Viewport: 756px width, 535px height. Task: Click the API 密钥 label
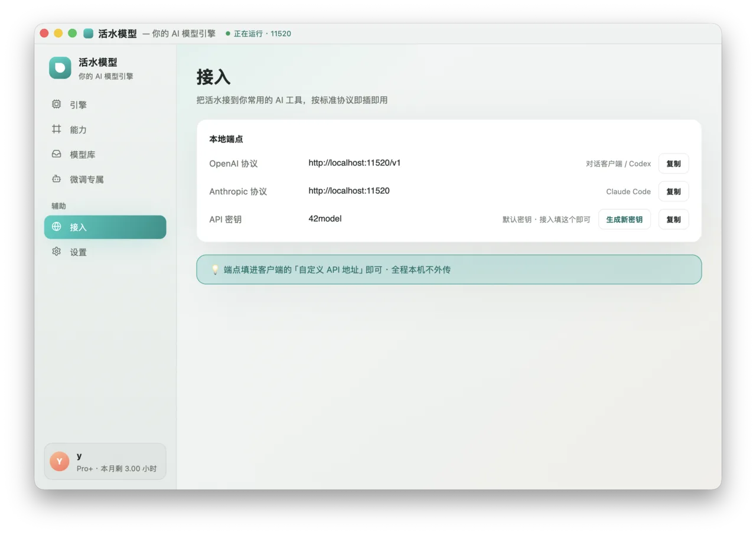click(225, 219)
